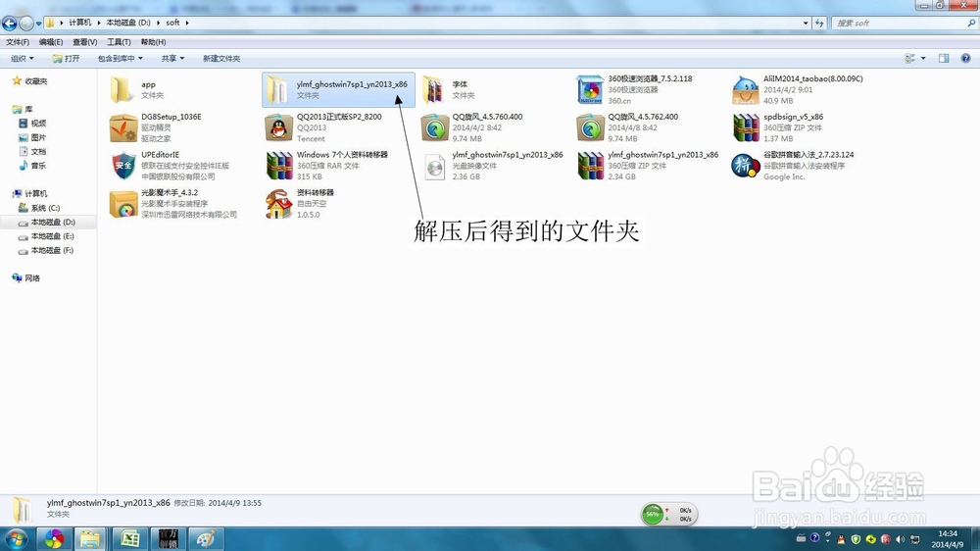Expand the breadcrumb arrow after soft
The image size is (980, 551).
pyautogui.click(x=186, y=23)
